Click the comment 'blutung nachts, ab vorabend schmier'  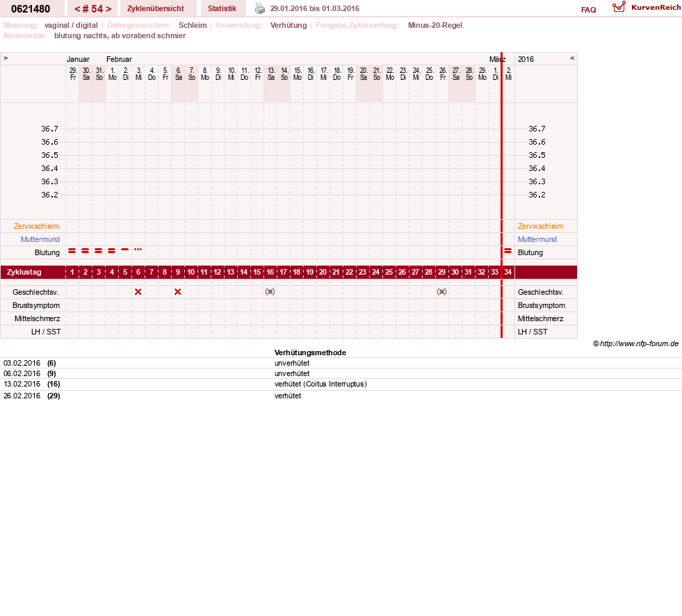[120, 35]
